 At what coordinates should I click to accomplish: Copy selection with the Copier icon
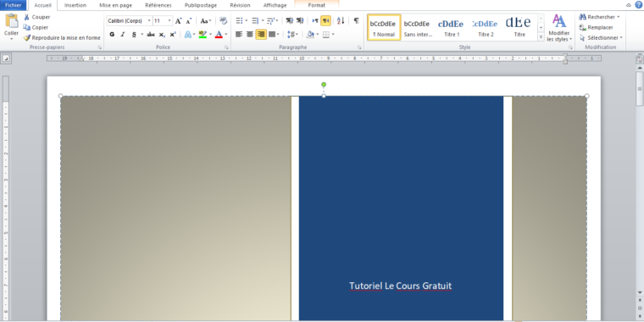(x=27, y=27)
